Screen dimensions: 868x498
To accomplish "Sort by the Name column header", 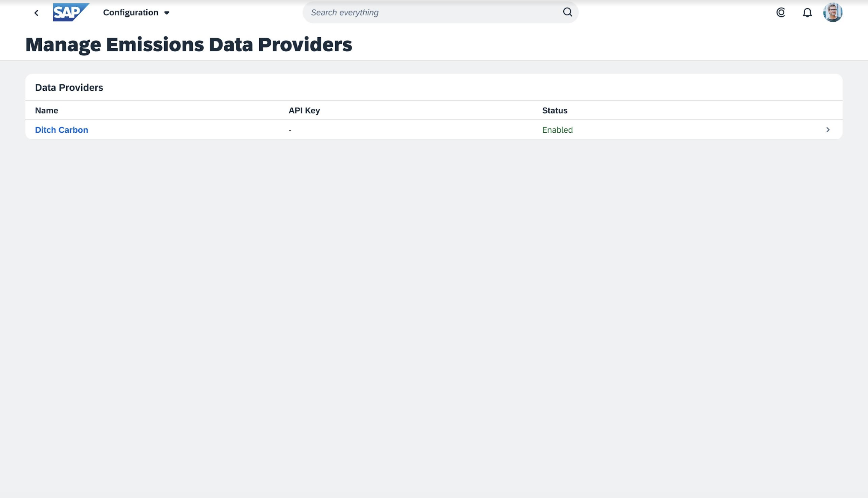I will click(x=46, y=110).
